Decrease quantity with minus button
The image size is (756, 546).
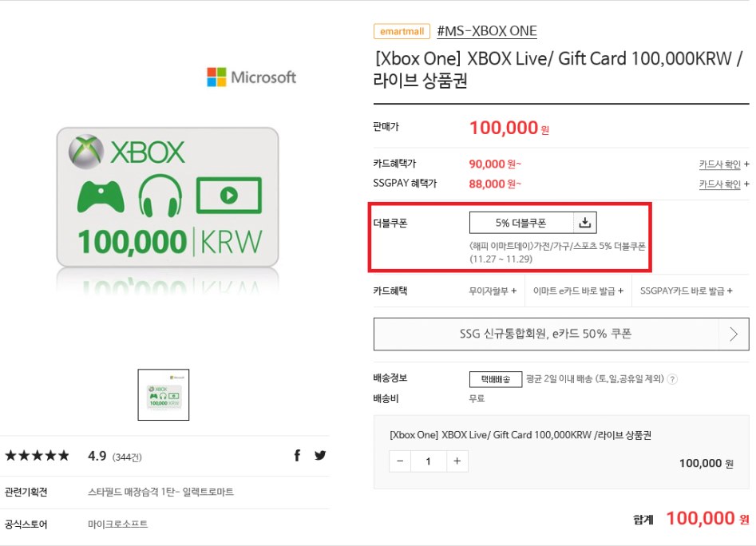point(400,461)
